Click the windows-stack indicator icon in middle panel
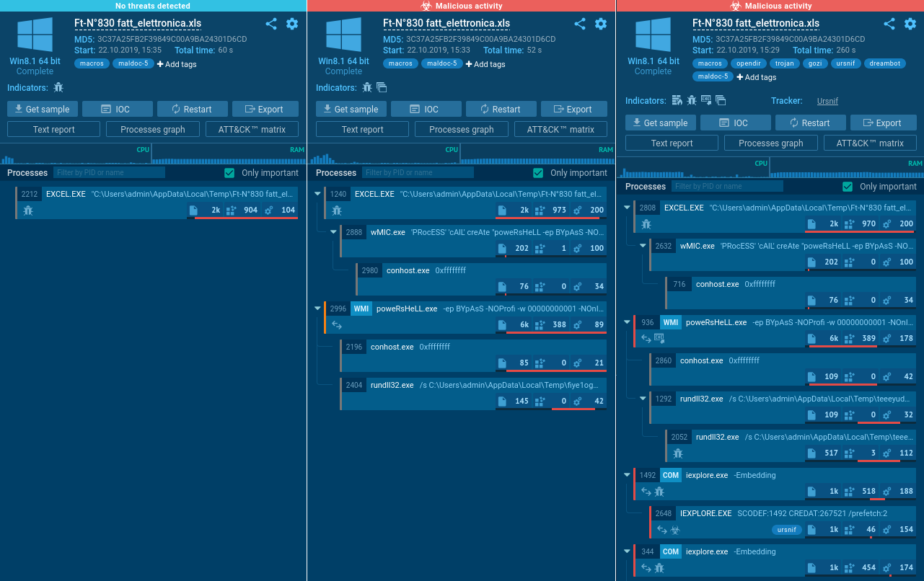Screen dimensions: 924x581 coord(382,87)
